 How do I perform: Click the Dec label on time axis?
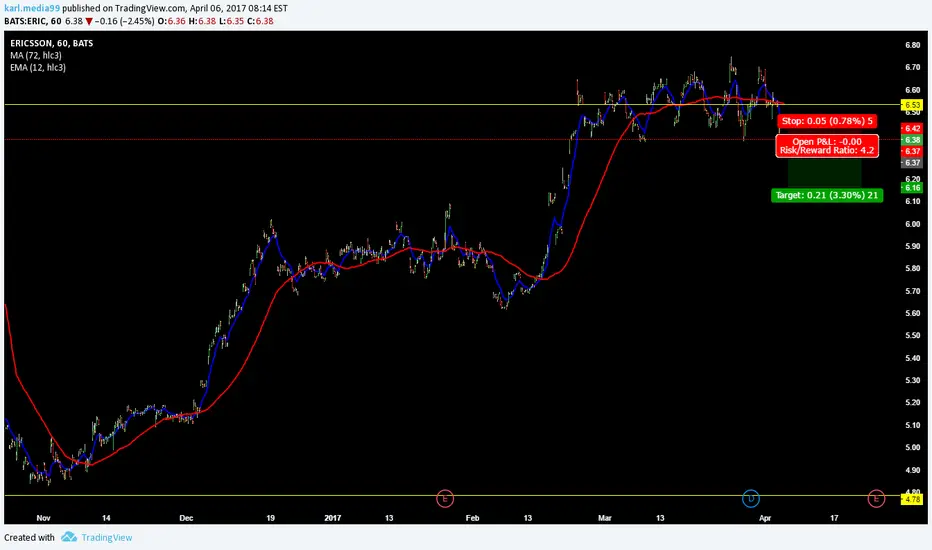186,518
